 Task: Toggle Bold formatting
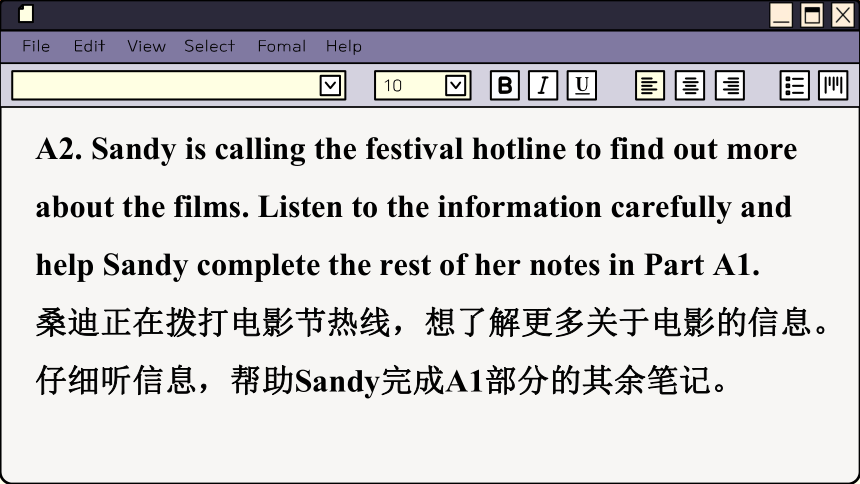(505, 85)
